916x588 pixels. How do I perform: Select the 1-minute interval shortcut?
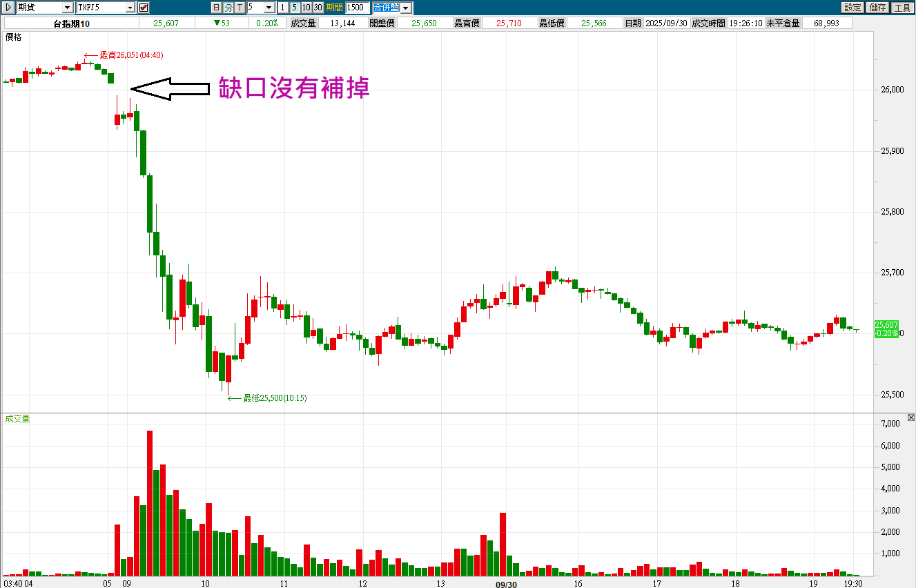pos(283,8)
